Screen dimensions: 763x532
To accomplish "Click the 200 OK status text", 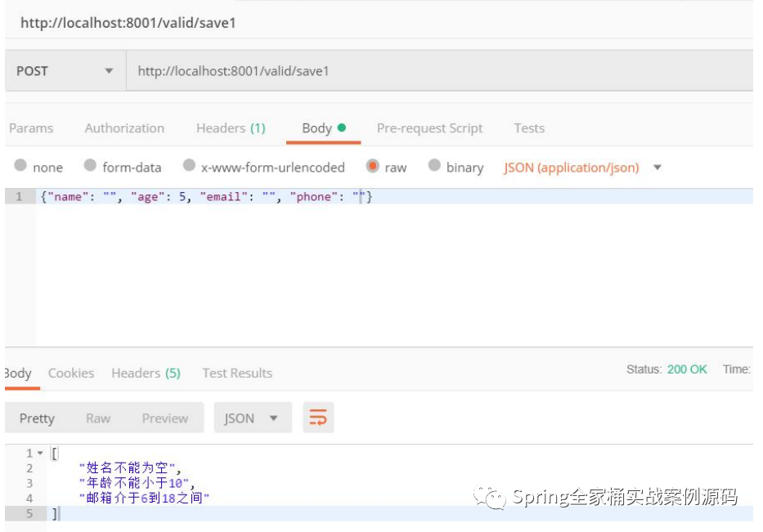I will (687, 369).
